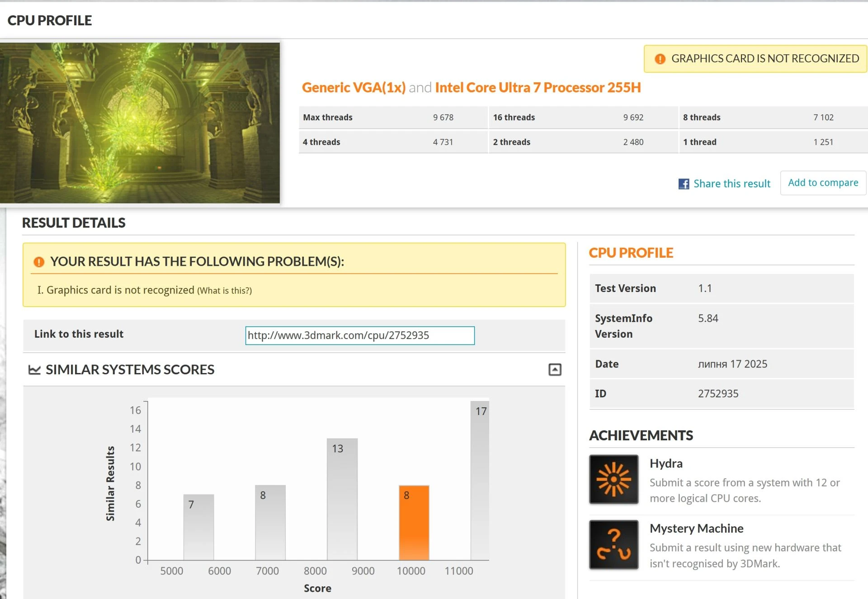The width and height of the screenshot is (868, 599).
Task: Click the SystemInfo Version value 5.84
Action: pyautogui.click(x=708, y=318)
